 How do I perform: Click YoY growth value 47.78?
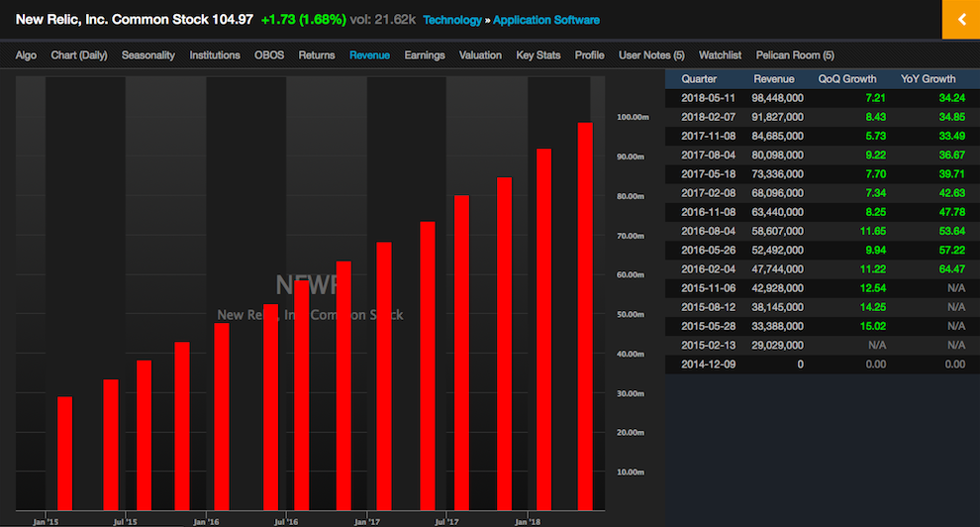pyautogui.click(x=952, y=212)
